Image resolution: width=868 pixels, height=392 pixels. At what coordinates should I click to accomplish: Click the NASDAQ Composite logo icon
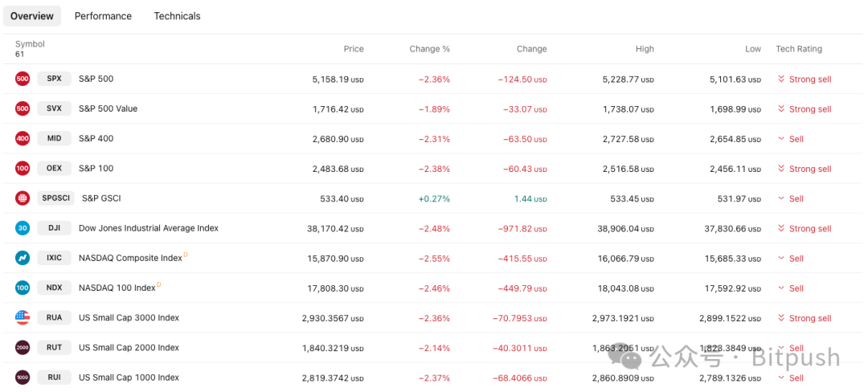(x=23, y=258)
